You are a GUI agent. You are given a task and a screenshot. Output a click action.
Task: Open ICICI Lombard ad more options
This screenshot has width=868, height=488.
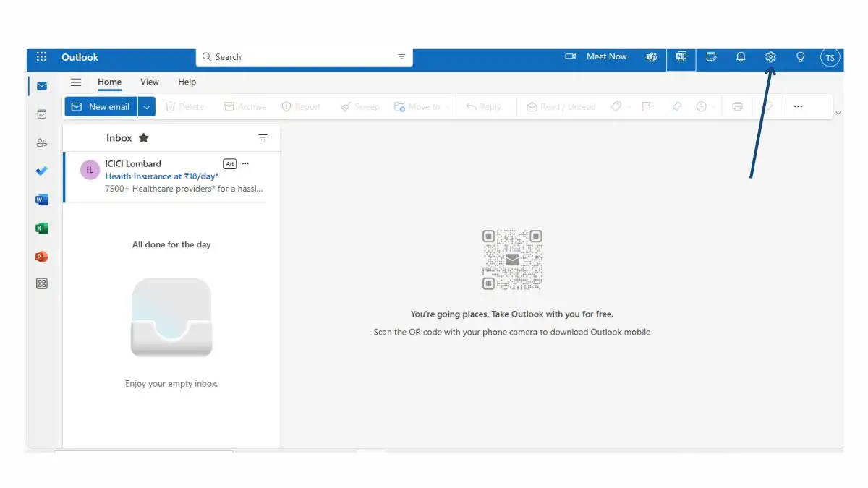click(245, 163)
